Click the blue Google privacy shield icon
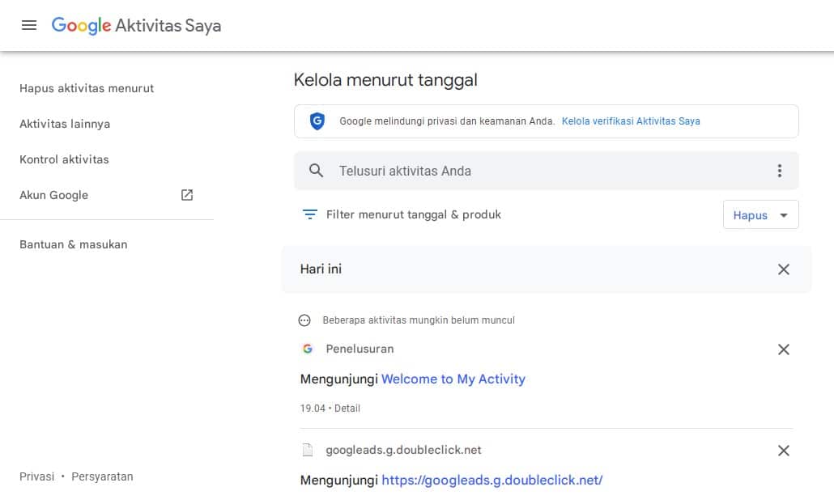Image resolution: width=834 pixels, height=504 pixels. (317, 121)
